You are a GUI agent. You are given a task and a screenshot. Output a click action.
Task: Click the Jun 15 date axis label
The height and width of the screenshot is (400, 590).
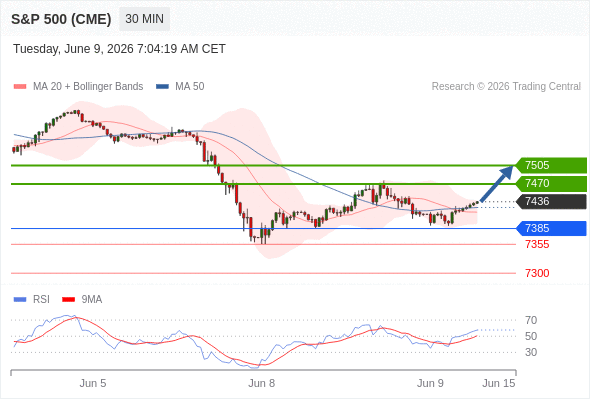tap(499, 383)
